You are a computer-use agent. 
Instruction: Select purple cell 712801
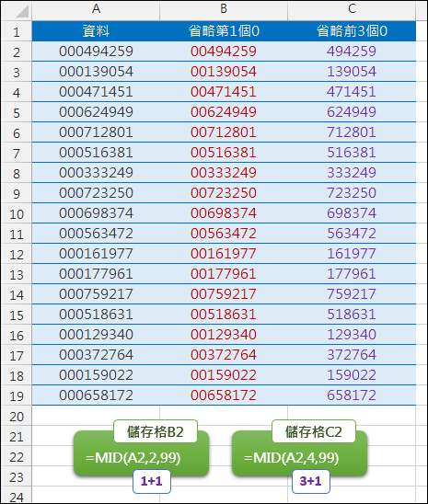[x=352, y=132]
